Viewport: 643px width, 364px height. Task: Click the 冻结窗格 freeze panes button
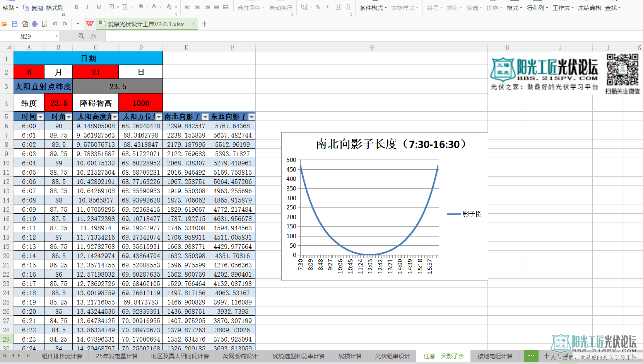click(x=589, y=8)
